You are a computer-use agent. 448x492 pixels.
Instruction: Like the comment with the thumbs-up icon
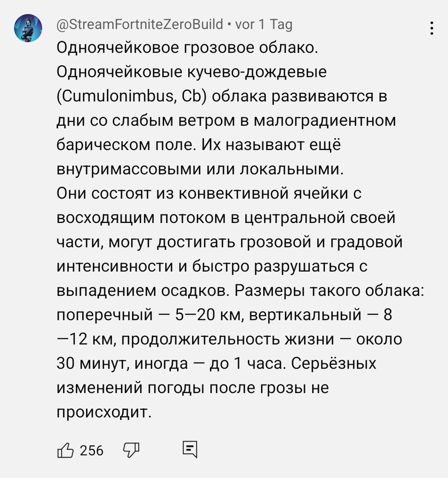coord(65,451)
